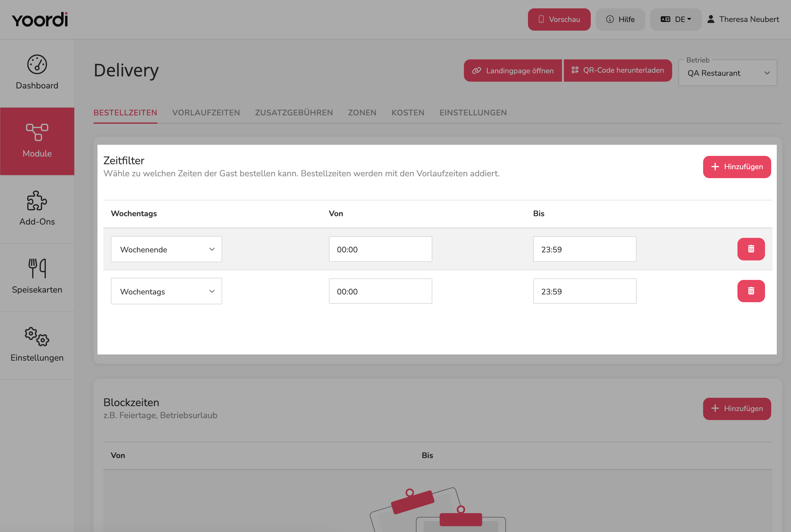Click the yoordi logo
Viewport: 791px width, 532px height.
40,20
